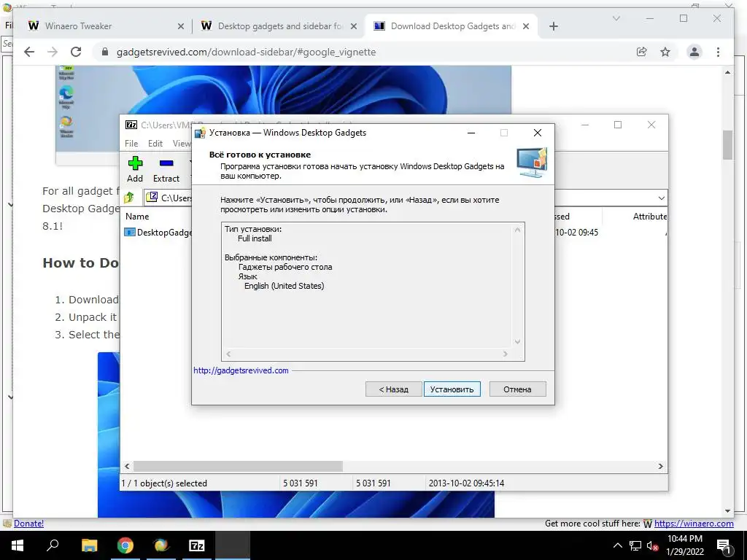747x560 pixels.
Task: Open the Windows Start menu
Action: (x=18, y=545)
